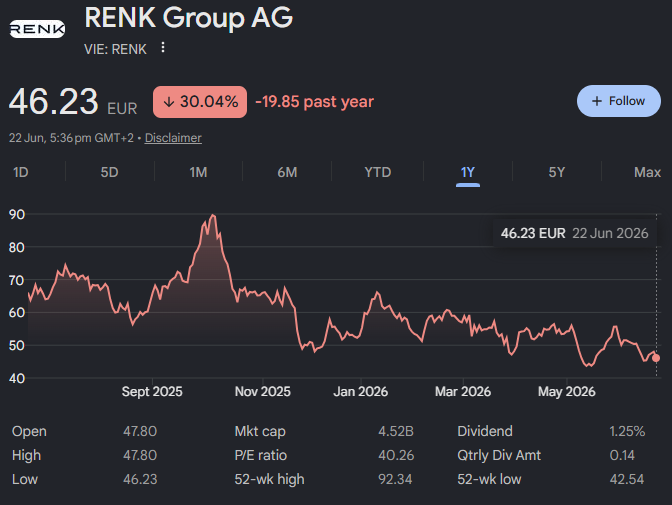Switch chart to 1D range
Screen dimensions: 672x505
pyautogui.click(x=21, y=172)
